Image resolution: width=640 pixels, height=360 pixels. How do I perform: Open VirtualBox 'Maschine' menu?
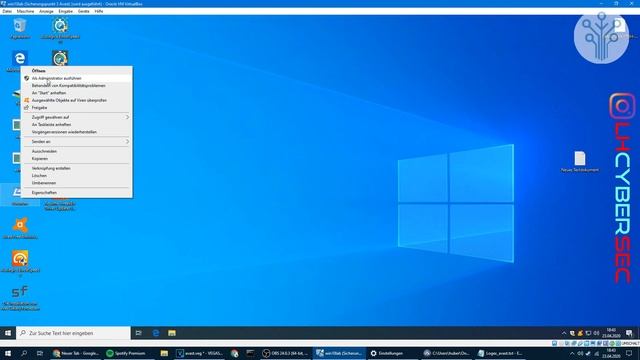tap(25, 11)
